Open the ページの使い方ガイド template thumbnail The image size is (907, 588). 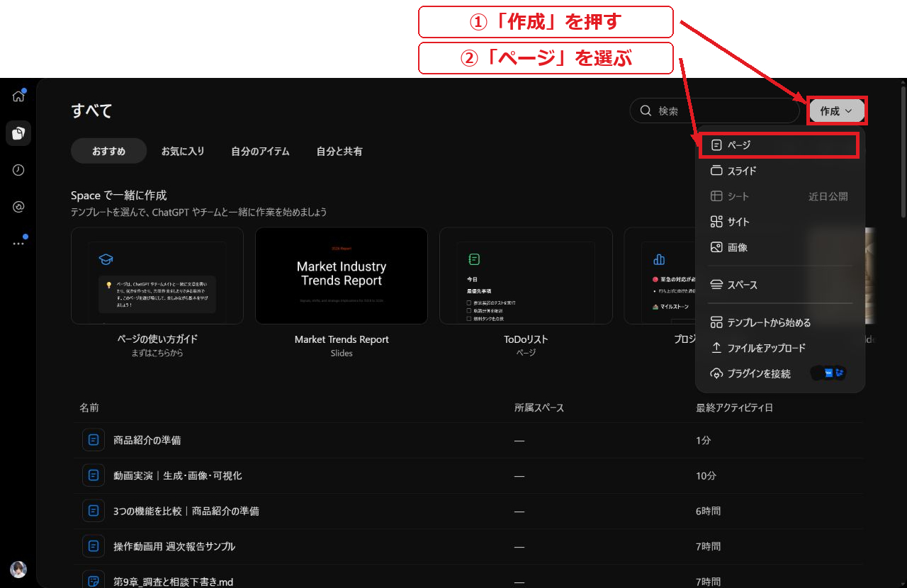coord(157,276)
